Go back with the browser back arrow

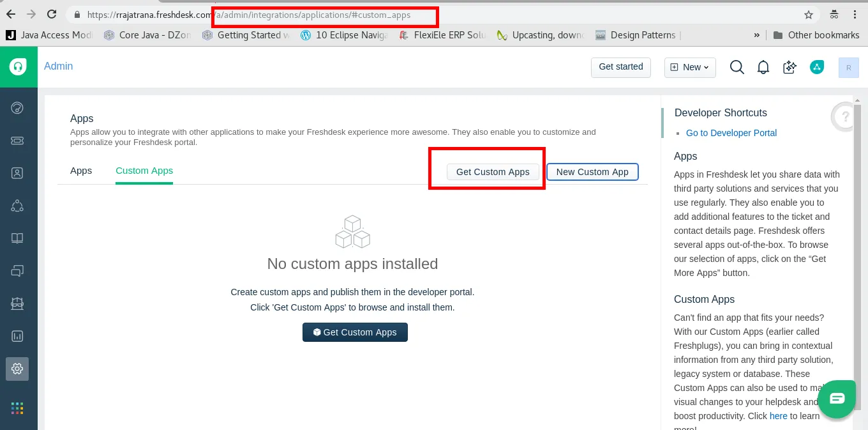11,14
